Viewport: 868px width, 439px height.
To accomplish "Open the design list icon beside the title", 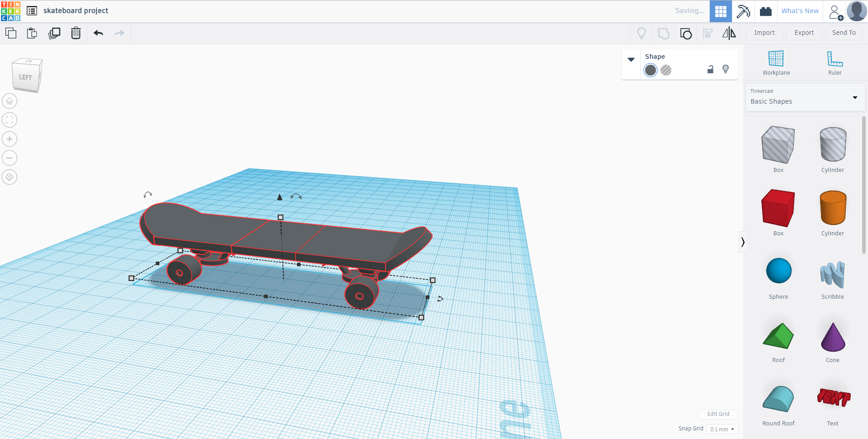I will click(x=32, y=10).
